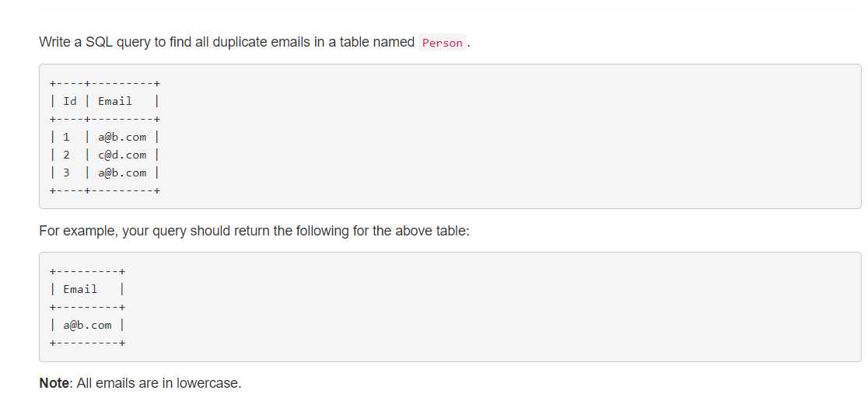The height and width of the screenshot is (401, 868).
Task: Click the bold "Note" label
Action: (54, 383)
